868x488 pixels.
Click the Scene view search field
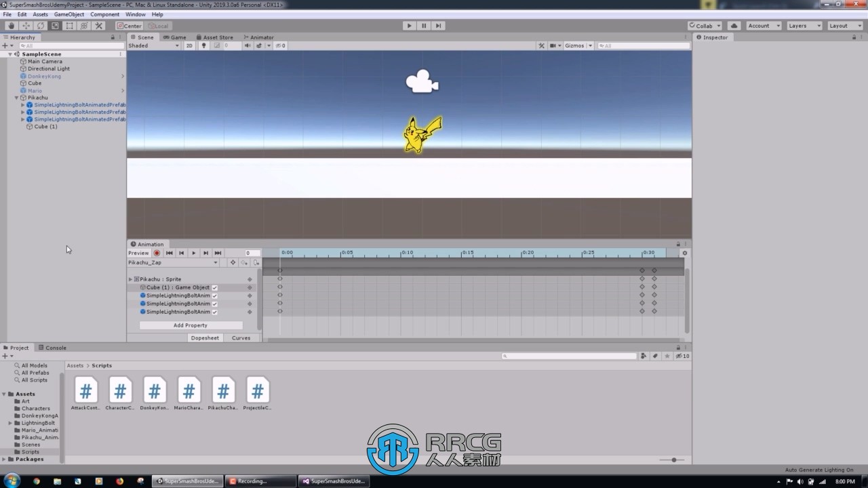(x=643, y=45)
